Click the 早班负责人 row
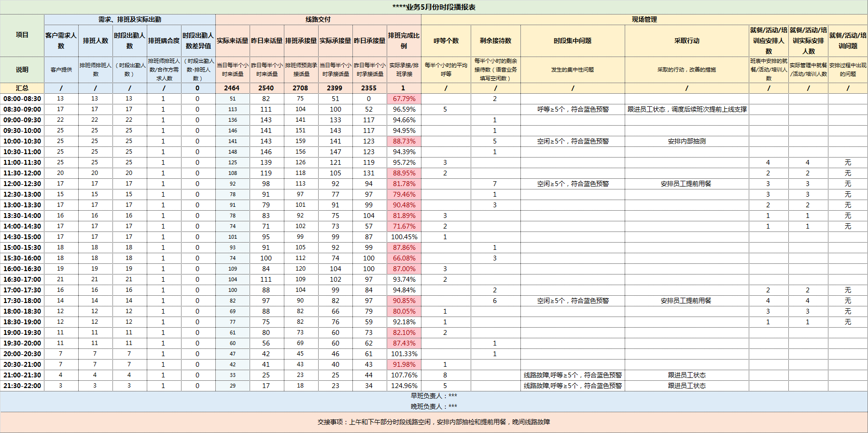Viewport: 868px width, 433px height. 434,396
